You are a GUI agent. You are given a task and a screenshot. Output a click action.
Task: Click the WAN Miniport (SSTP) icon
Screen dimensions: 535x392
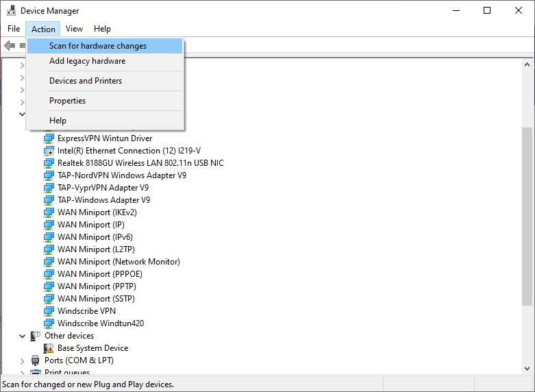(49, 299)
